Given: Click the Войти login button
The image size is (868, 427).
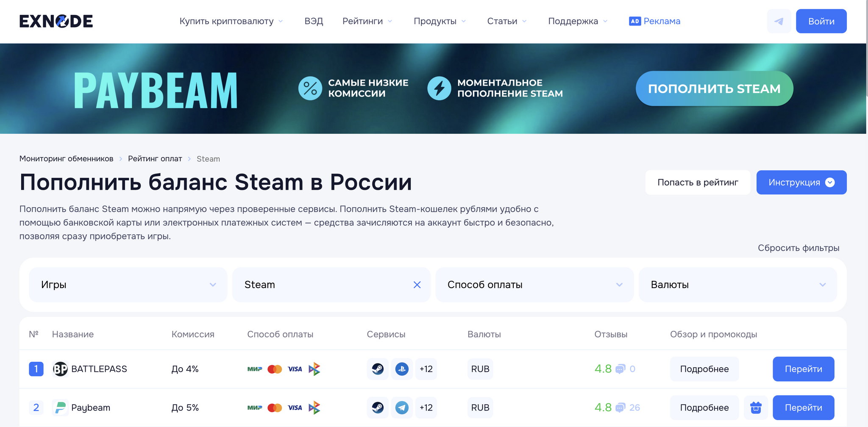Looking at the screenshot, I should 821,21.
